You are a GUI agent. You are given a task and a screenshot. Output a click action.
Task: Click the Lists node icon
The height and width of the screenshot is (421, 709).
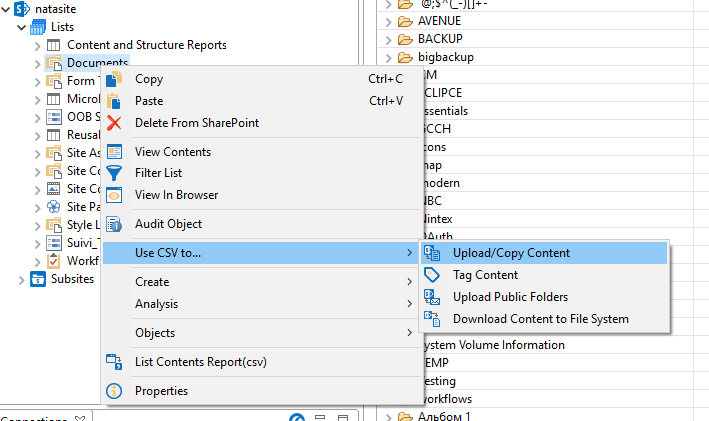coord(38,27)
